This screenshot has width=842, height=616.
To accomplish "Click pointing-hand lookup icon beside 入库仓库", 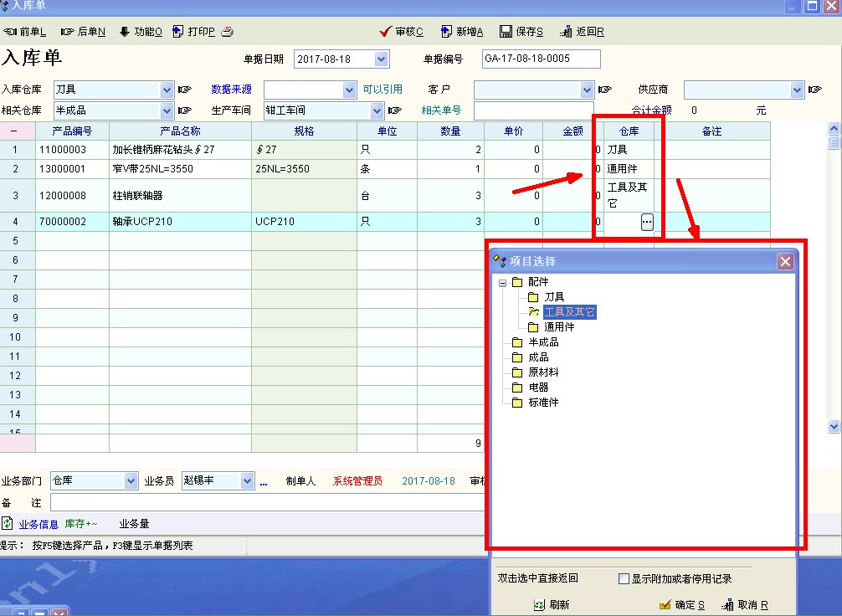I will coord(185,90).
